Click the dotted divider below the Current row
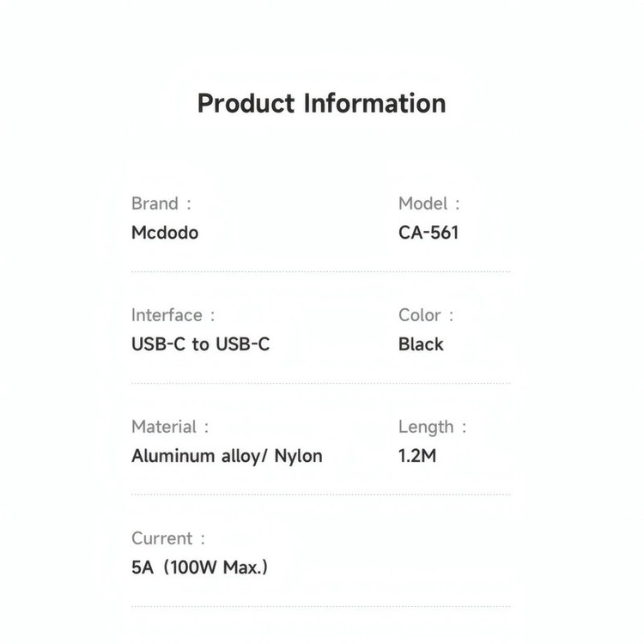The height and width of the screenshot is (644, 644). [x=320, y=606]
